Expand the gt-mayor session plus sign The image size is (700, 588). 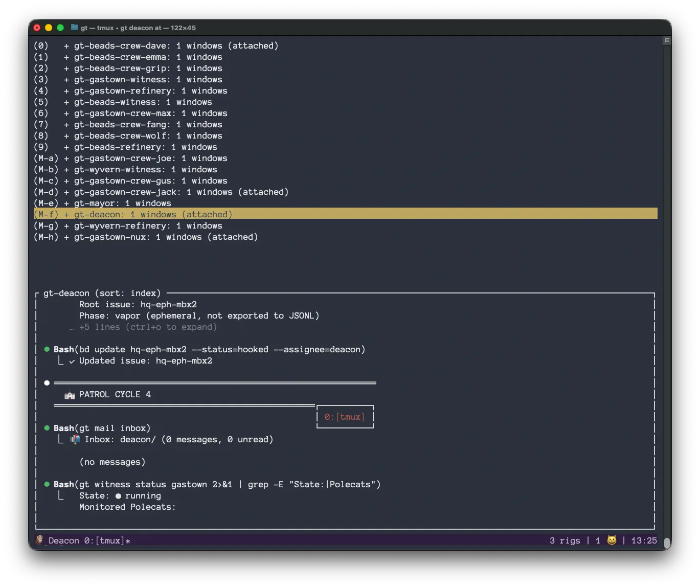pos(66,203)
